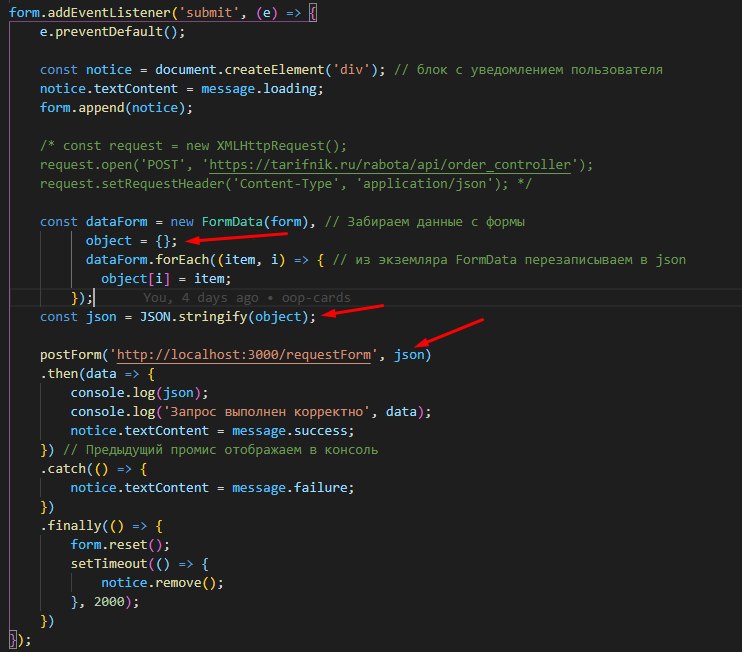Image resolution: width=742 pixels, height=652 pixels.
Task: Click the 'submit' event string
Action: [209, 12]
